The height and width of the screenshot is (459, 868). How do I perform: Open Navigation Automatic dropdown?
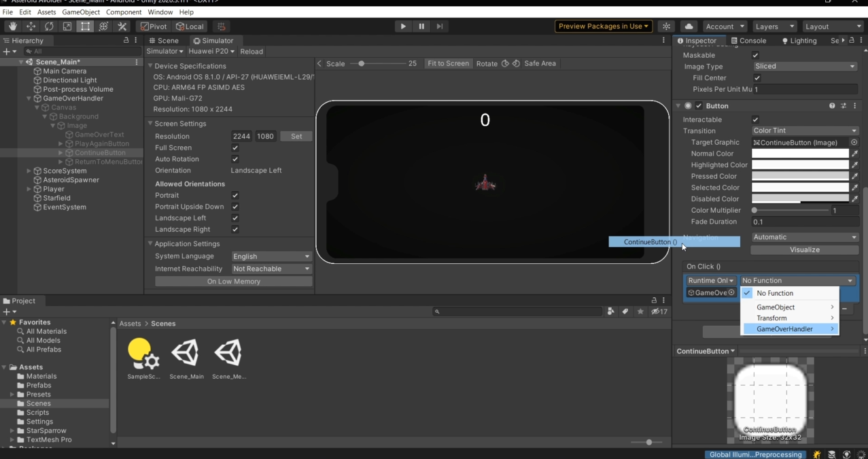tap(805, 237)
